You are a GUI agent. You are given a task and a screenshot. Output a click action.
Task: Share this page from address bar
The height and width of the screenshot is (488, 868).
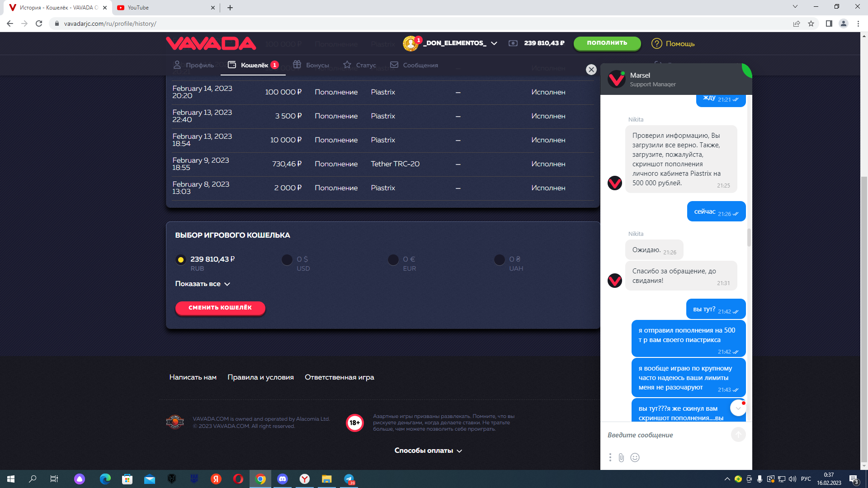(797, 23)
